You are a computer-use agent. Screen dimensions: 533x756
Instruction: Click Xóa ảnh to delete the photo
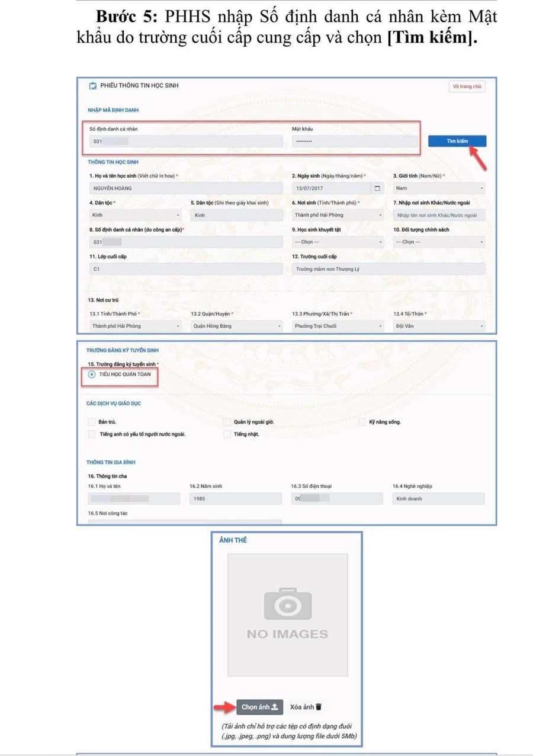[306, 707]
